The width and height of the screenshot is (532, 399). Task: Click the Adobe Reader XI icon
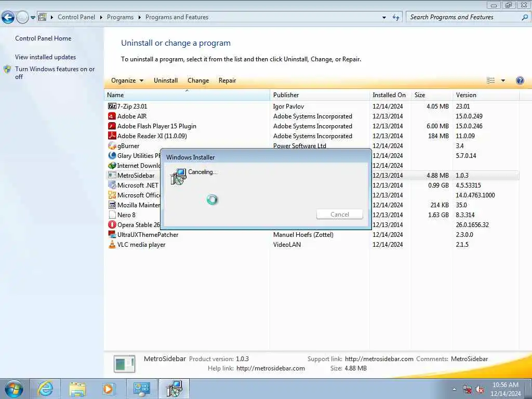(x=112, y=136)
